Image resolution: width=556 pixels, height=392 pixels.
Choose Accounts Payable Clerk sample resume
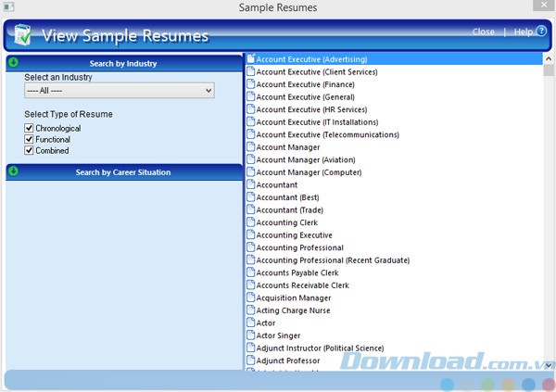click(297, 273)
